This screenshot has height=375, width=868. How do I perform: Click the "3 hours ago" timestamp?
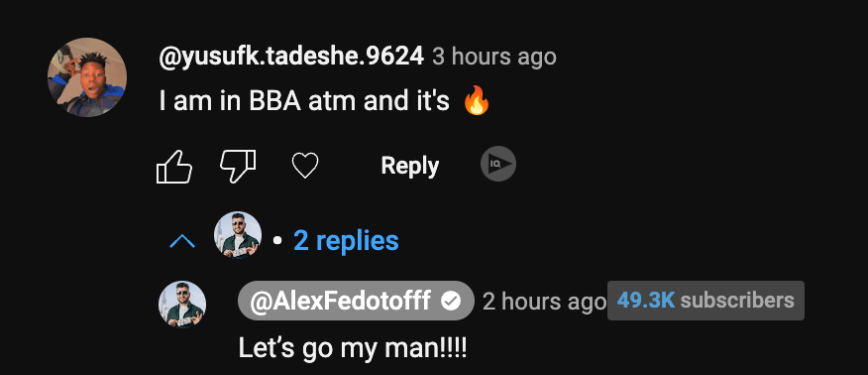pos(494,58)
